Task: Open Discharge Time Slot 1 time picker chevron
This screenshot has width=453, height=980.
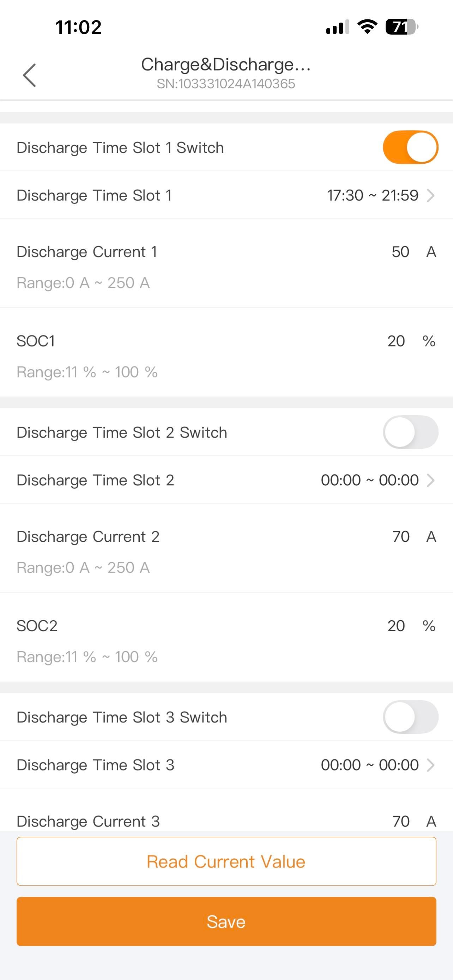Action: (x=430, y=195)
